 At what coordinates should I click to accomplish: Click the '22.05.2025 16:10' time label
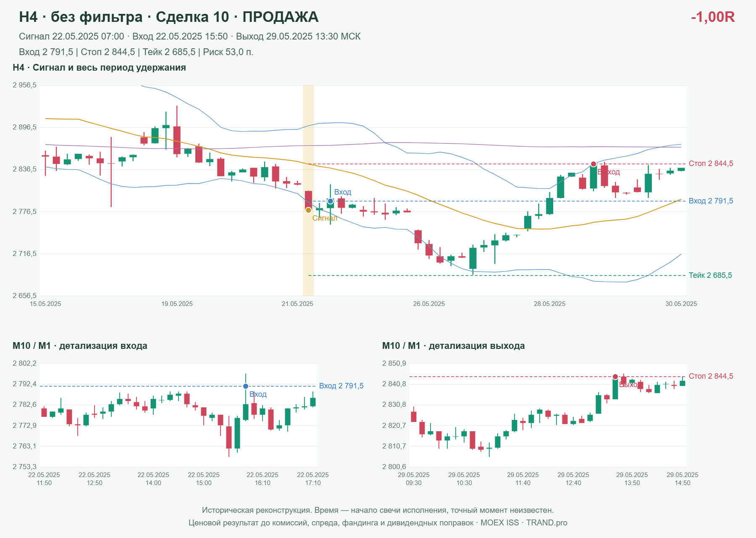(262, 479)
